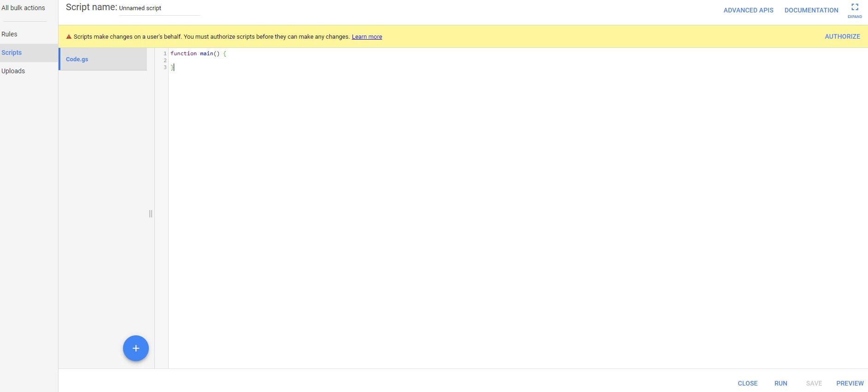Follow the Learn more link

pos(367,37)
